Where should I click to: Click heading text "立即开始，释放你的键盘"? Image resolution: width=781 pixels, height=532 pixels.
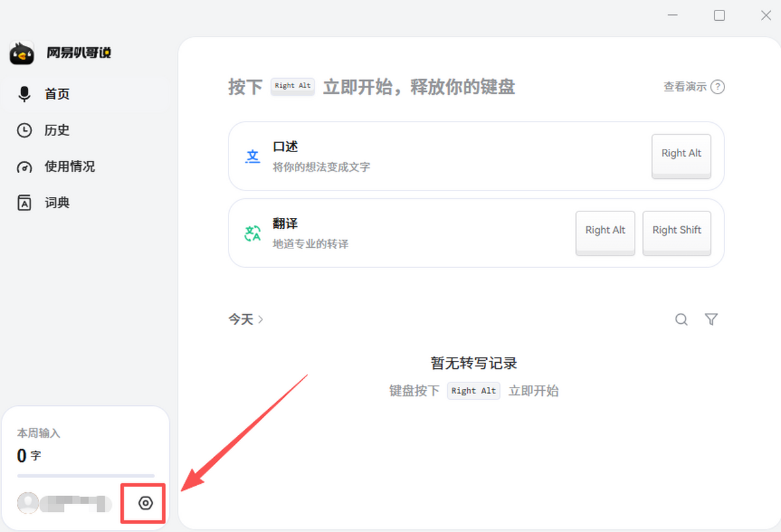tap(419, 86)
